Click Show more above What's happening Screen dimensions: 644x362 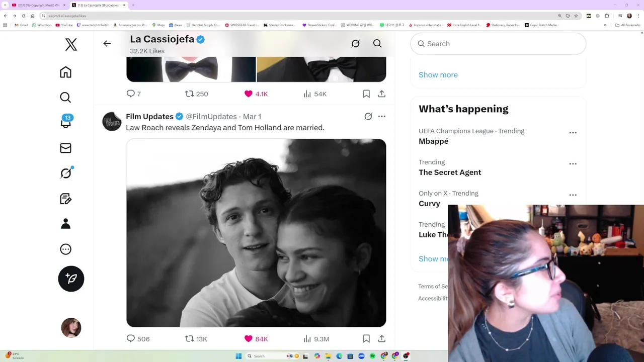point(438,74)
